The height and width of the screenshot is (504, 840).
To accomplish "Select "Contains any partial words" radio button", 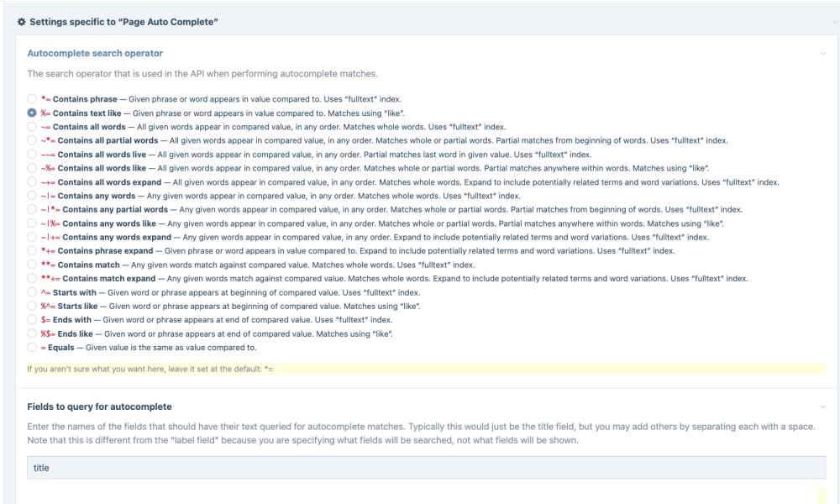I will (32, 209).
